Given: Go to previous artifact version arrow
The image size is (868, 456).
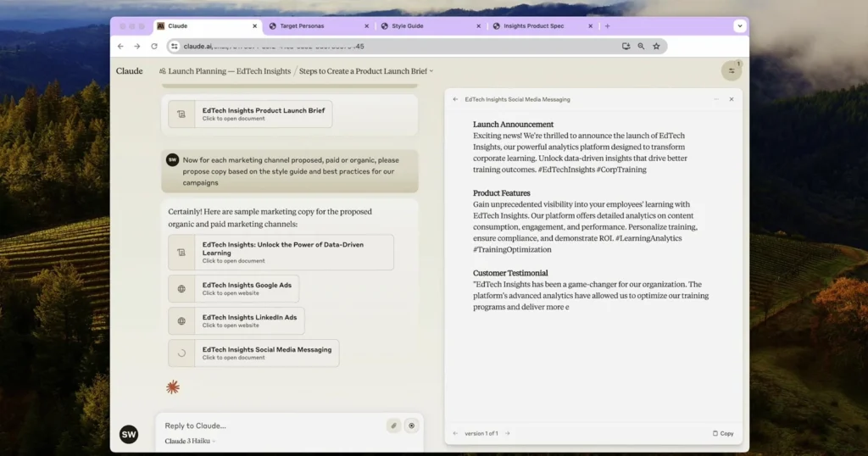Looking at the screenshot, I should 455,433.
